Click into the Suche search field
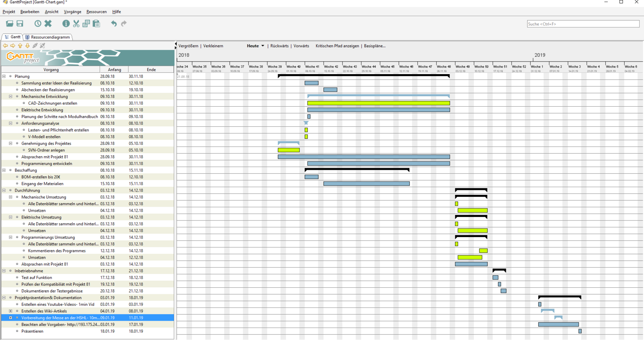The image size is (644, 340). click(583, 24)
